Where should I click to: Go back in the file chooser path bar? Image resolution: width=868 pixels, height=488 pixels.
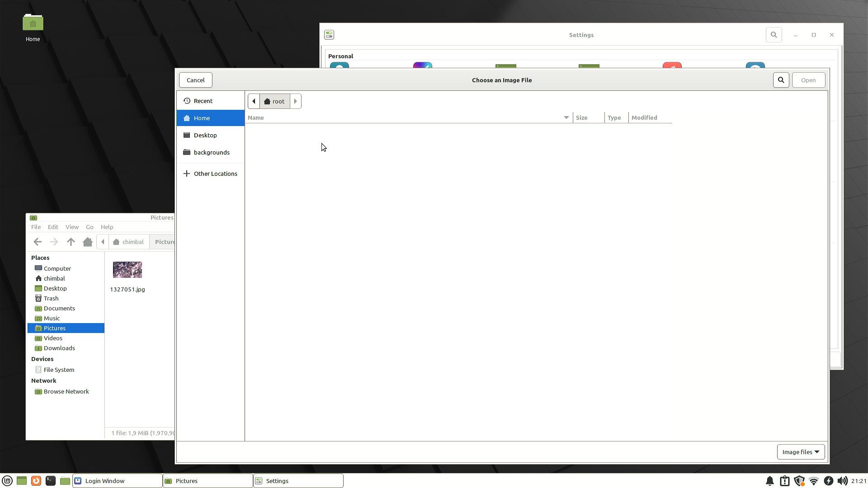(x=254, y=101)
